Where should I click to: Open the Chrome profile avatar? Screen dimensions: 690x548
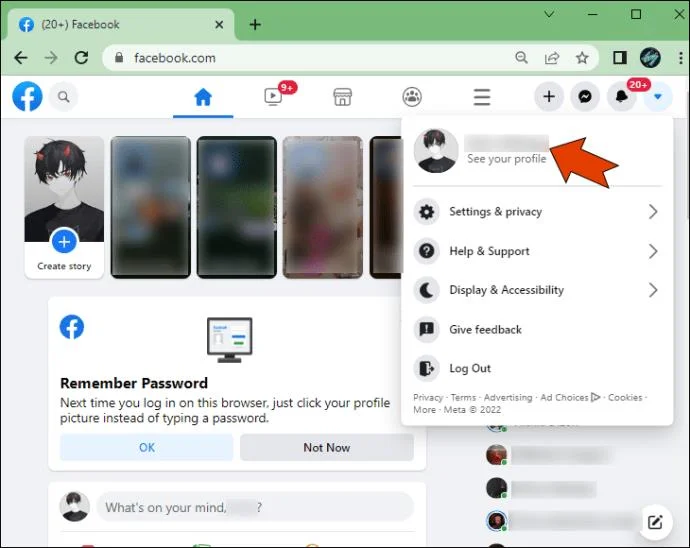click(650, 58)
